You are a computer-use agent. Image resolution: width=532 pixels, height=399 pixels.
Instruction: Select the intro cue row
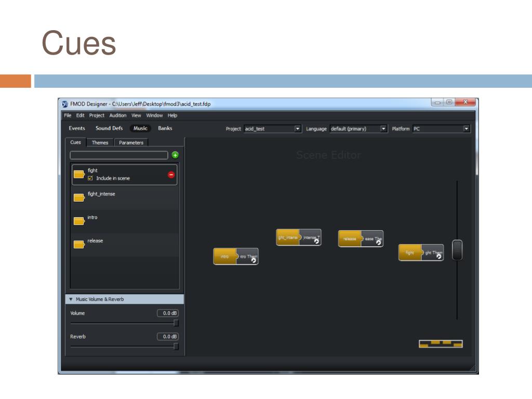coord(125,221)
